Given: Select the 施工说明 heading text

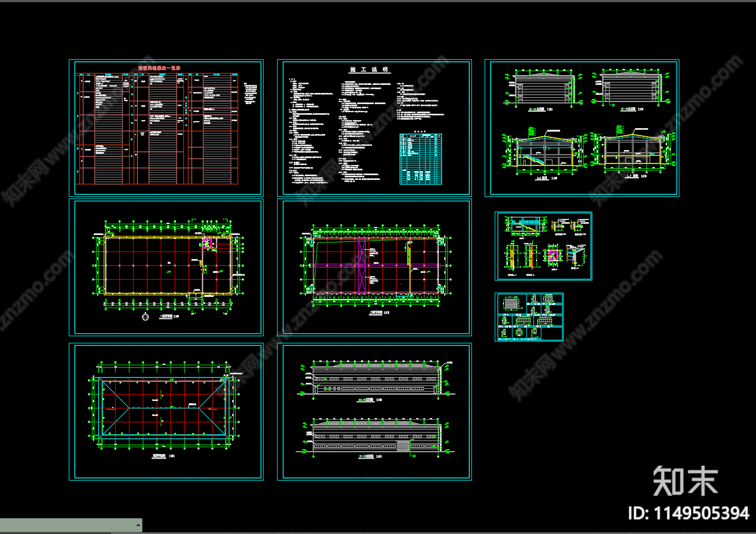Looking at the screenshot, I should click(x=369, y=70).
